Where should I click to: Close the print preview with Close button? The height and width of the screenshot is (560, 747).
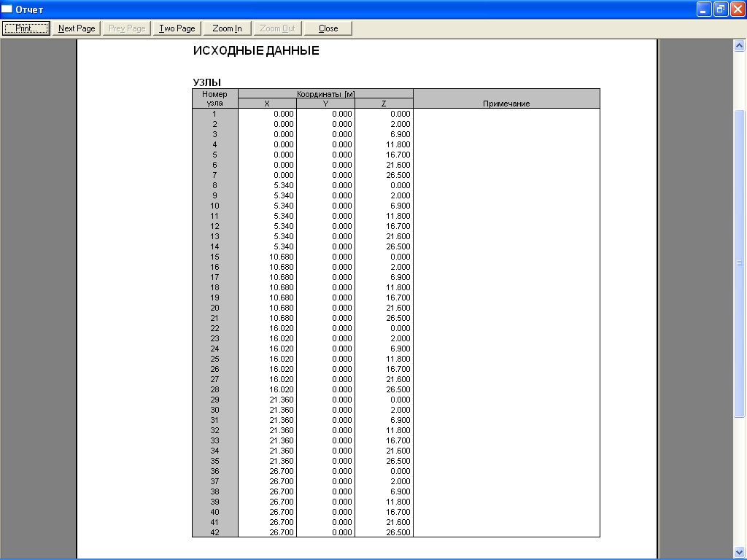point(328,28)
